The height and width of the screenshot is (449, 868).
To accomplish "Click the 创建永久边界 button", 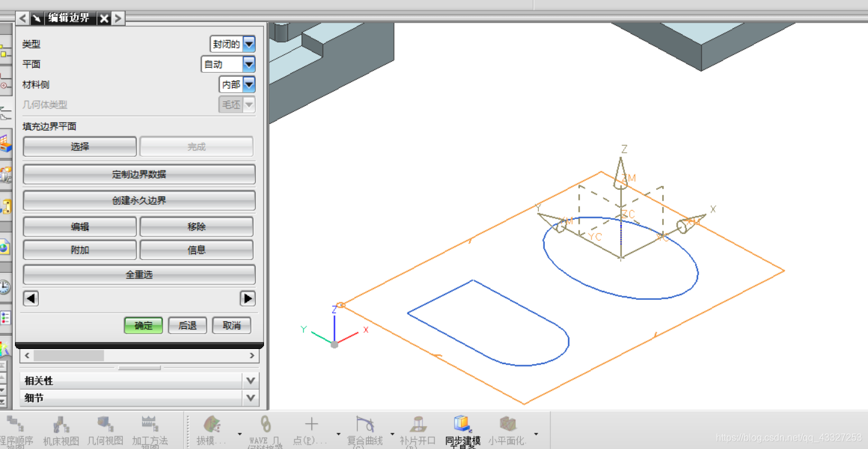I will pos(139,201).
